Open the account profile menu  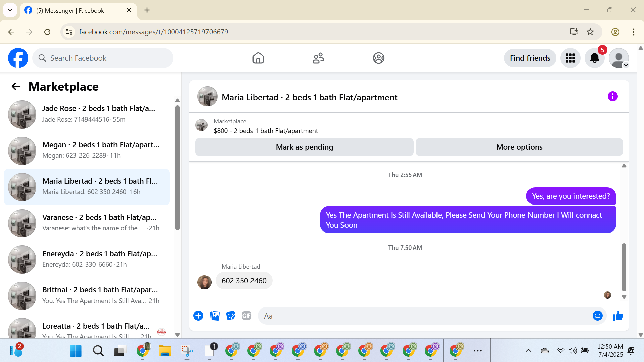tap(618, 58)
